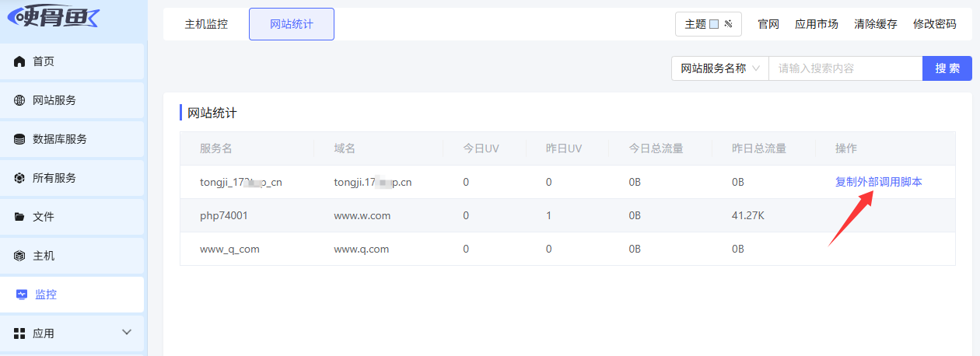
Task: Click the home icon in sidebar
Action: 19,61
